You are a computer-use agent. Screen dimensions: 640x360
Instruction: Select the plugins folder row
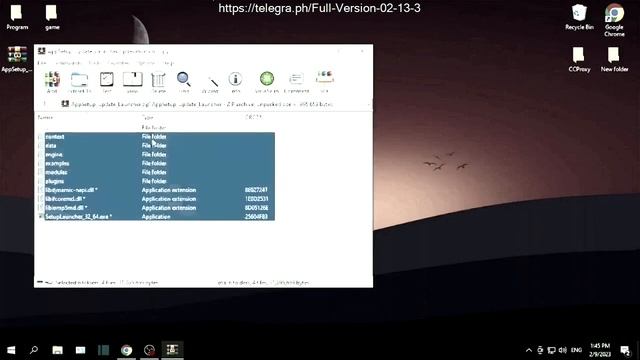coord(155,181)
